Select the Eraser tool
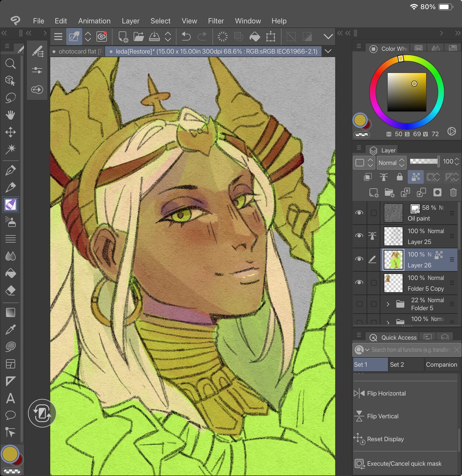The width and height of the screenshot is (462, 476). tap(10, 290)
